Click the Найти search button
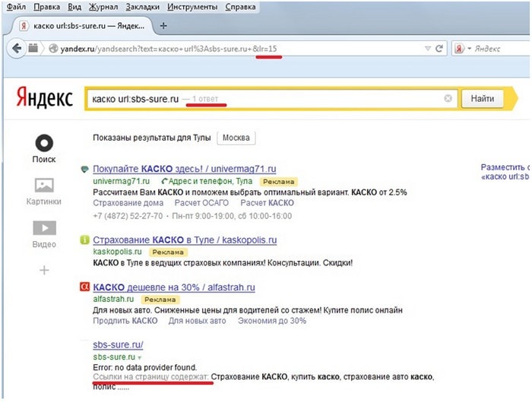The width and height of the screenshot is (532, 403). (482, 99)
